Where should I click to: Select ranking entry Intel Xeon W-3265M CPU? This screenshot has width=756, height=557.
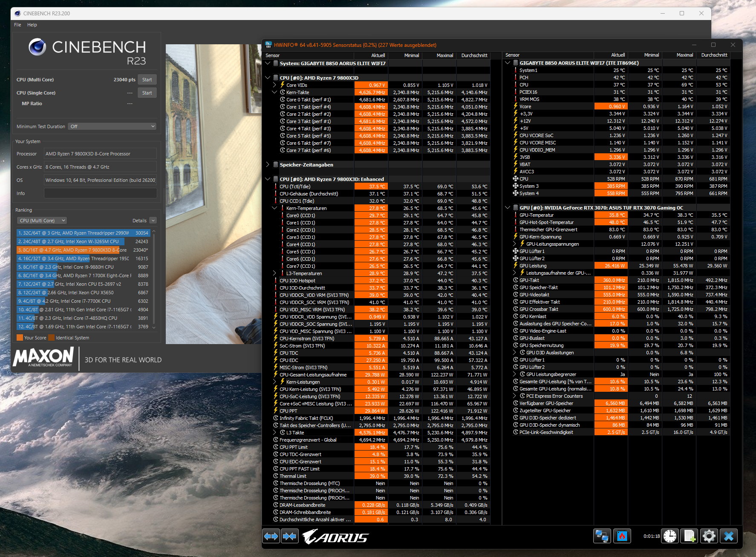coord(83,241)
